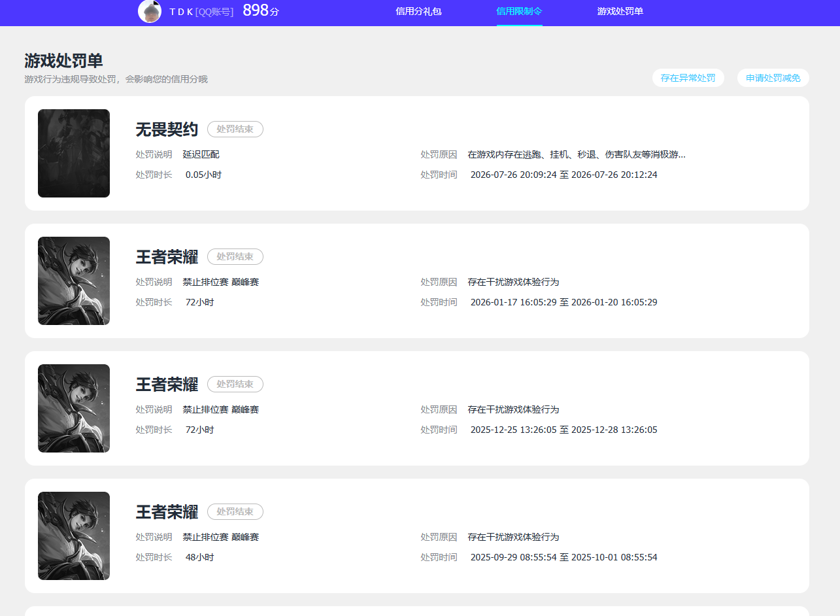Click the 存在异常处罚 button
This screenshot has width=840, height=616.
[x=688, y=78]
